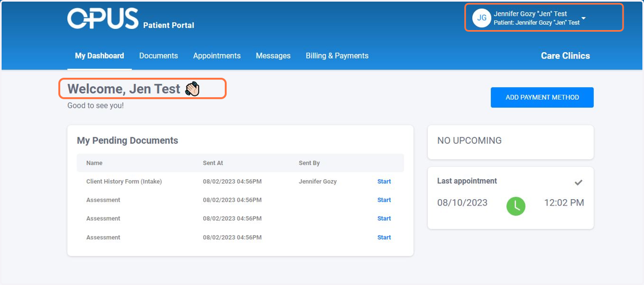Expand the user account dropdown arrow
Screen dimensions: 644x285
[583, 18]
